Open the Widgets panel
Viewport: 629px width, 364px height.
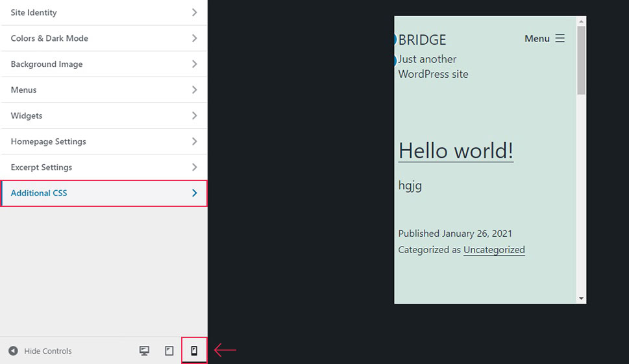click(x=104, y=115)
